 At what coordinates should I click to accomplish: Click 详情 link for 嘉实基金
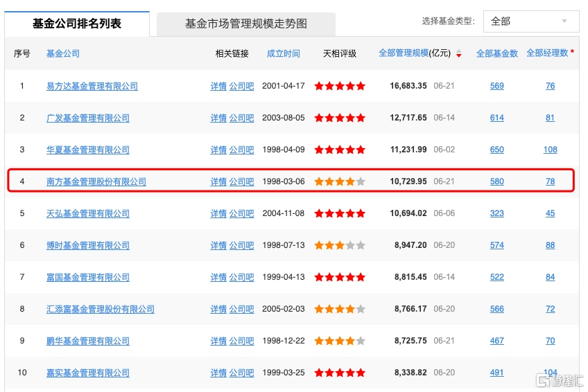point(218,373)
